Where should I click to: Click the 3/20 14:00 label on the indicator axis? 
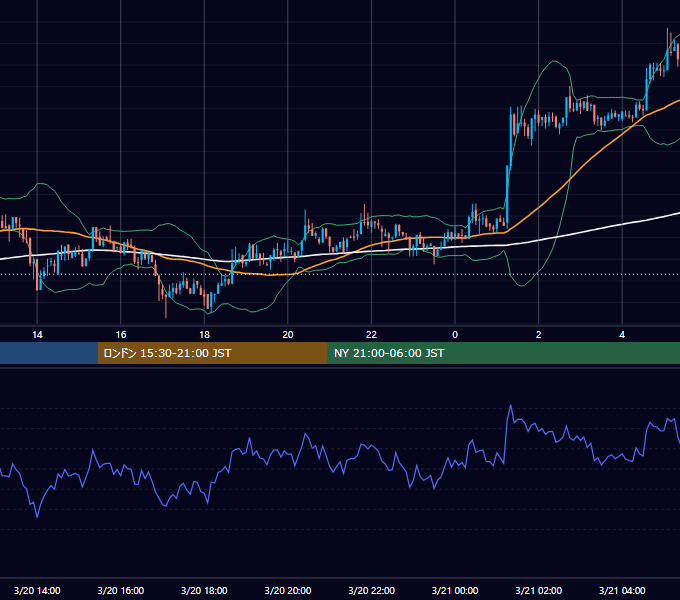pyautogui.click(x=37, y=590)
